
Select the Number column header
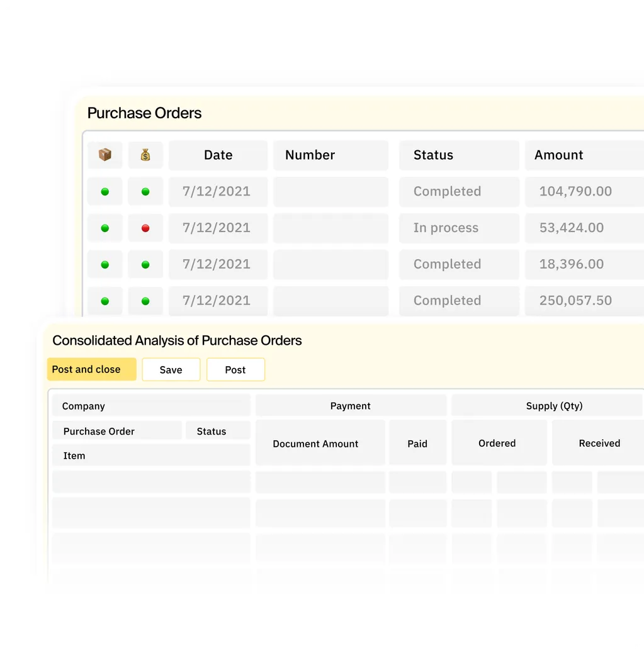[331, 155]
